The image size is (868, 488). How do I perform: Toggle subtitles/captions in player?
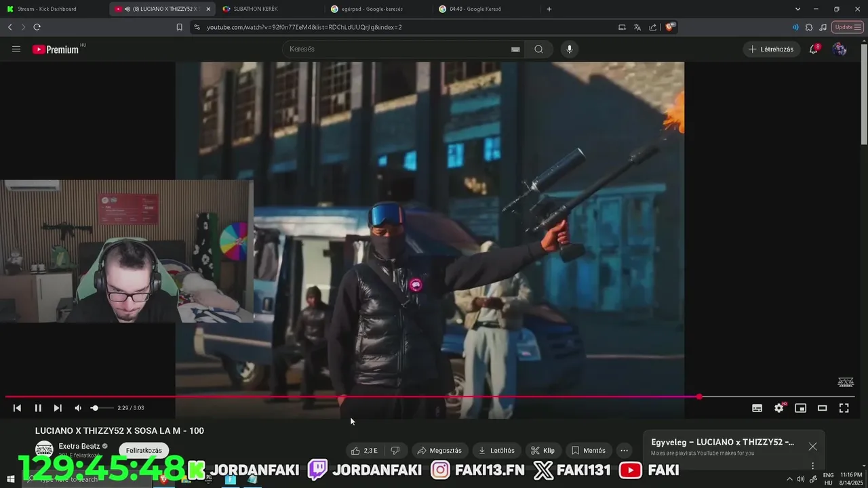coord(757,408)
